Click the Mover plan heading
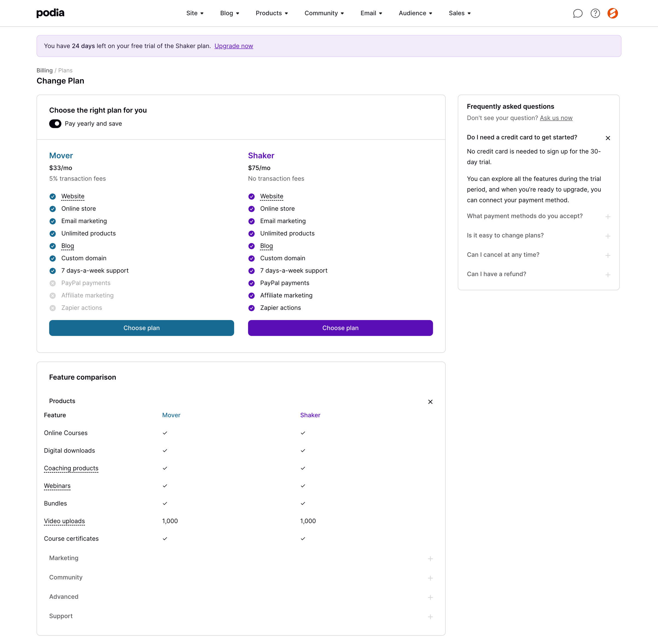This screenshot has height=644, width=658. [61, 156]
